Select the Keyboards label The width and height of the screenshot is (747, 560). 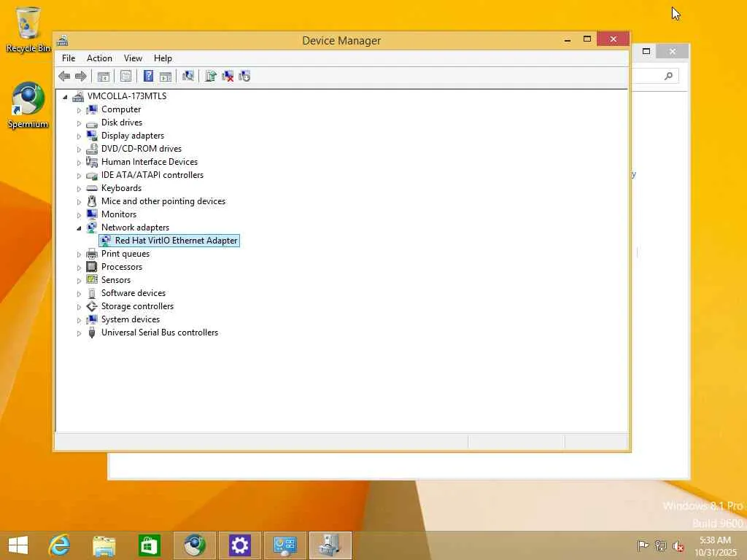[x=121, y=188]
